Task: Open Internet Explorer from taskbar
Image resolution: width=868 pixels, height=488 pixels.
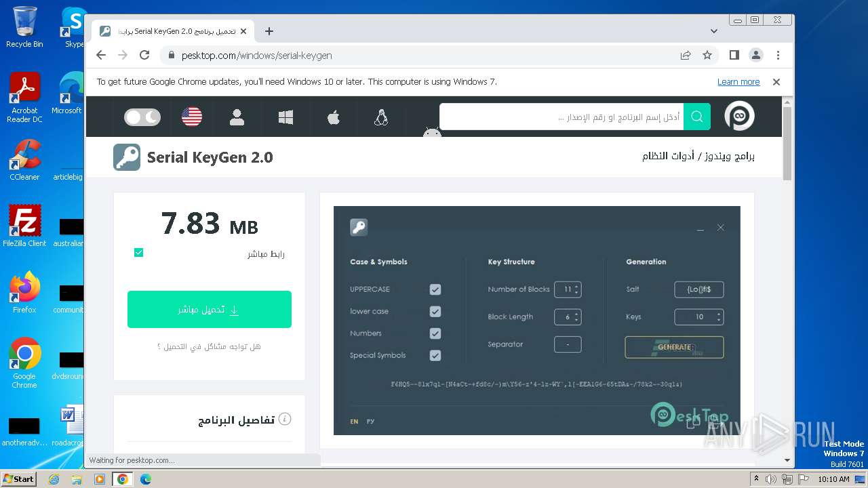Action: click(x=54, y=479)
